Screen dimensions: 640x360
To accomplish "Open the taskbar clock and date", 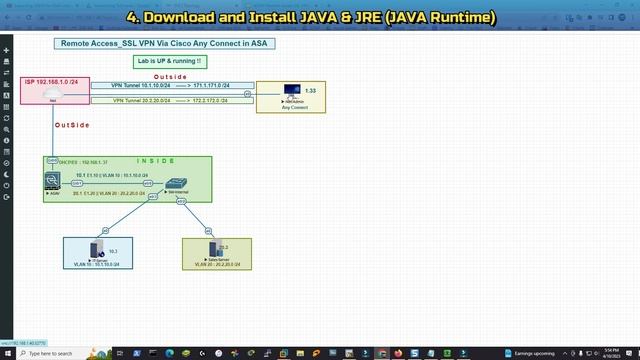I will (611, 353).
